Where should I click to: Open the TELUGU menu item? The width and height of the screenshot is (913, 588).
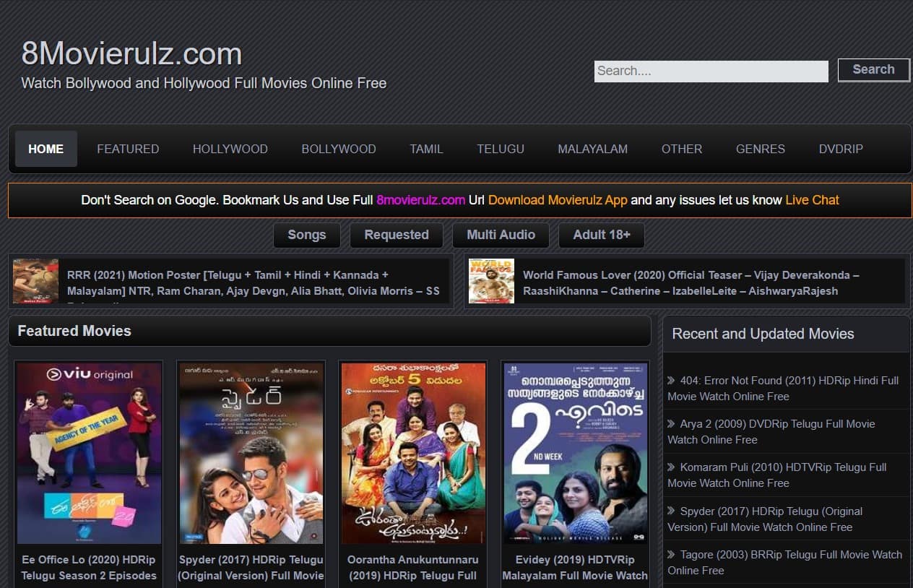pyautogui.click(x=501, y=149)
